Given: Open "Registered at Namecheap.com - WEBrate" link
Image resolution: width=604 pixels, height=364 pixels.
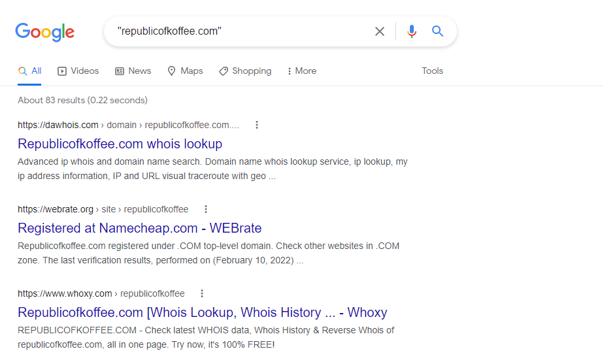Looking at the screenshot, I should point(139,228).
